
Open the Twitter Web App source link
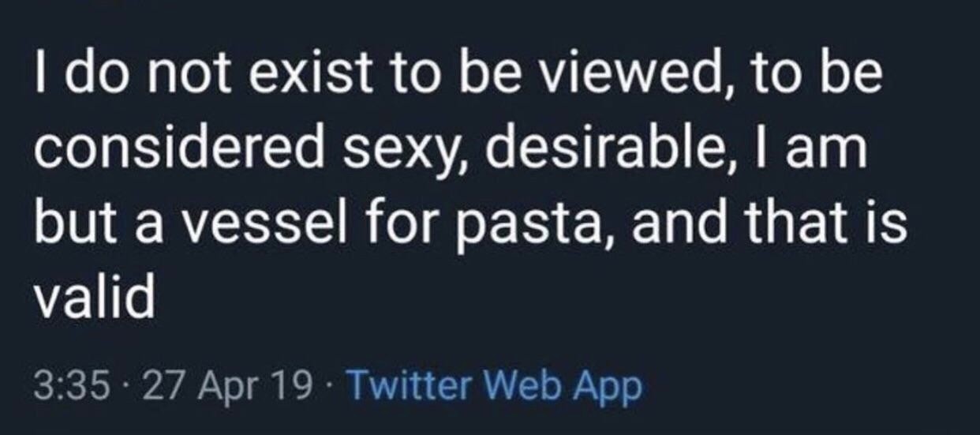[494, 386]
